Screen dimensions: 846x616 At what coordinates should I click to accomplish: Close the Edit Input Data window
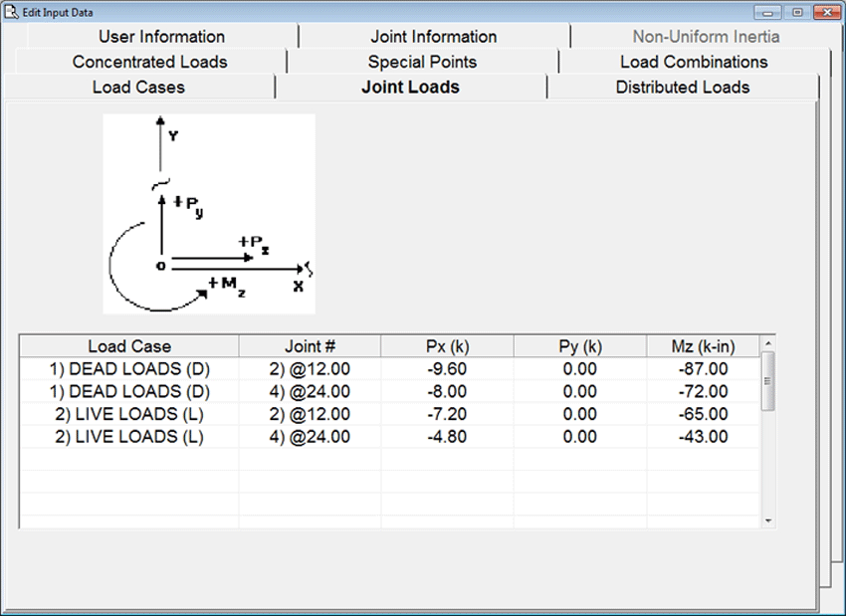pyautogui.click(x=825, y=12)
